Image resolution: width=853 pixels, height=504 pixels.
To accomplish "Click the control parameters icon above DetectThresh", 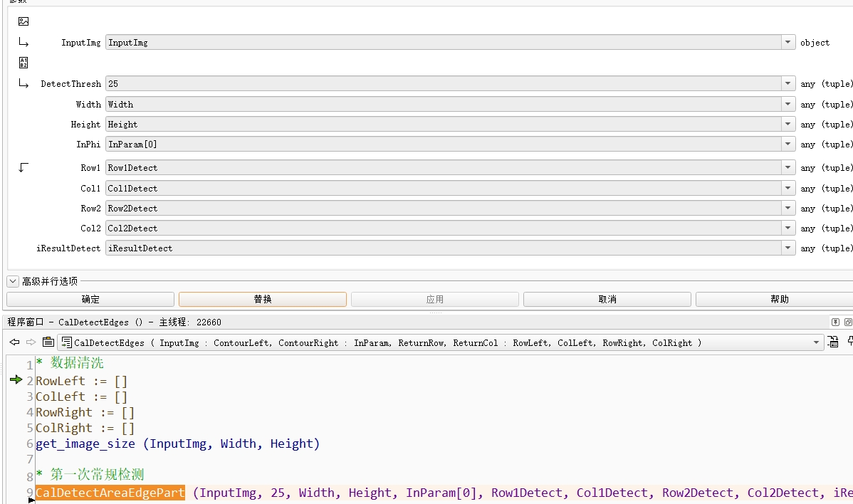I will pyautogui.click(x=23, y=63).
